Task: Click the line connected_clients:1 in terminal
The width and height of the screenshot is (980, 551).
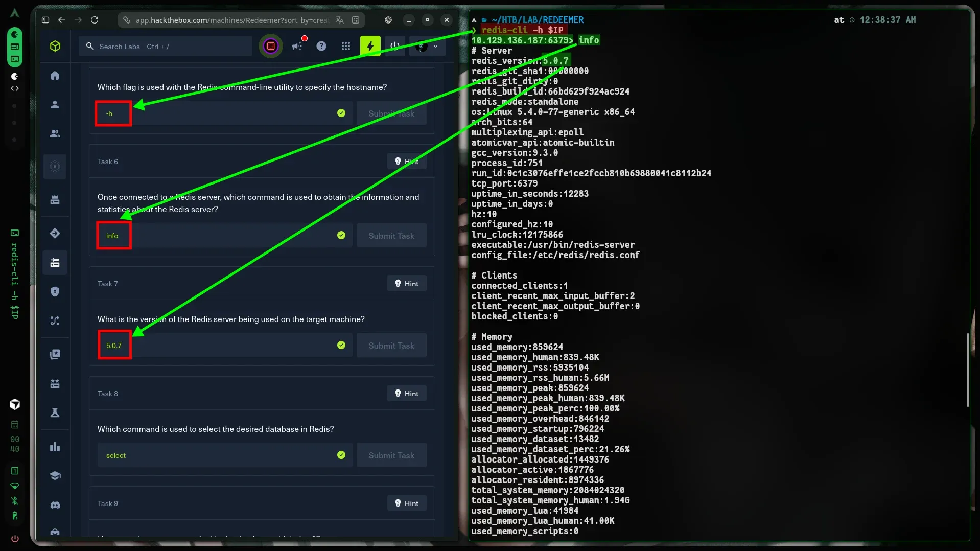Action: pyautogui.click(x=520, y=286)
